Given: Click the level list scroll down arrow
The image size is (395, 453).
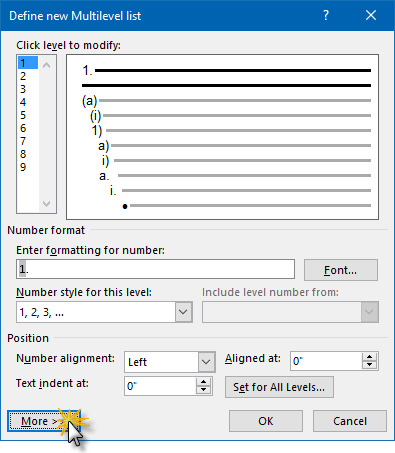Looking at the screenshot, I should 47,203.
